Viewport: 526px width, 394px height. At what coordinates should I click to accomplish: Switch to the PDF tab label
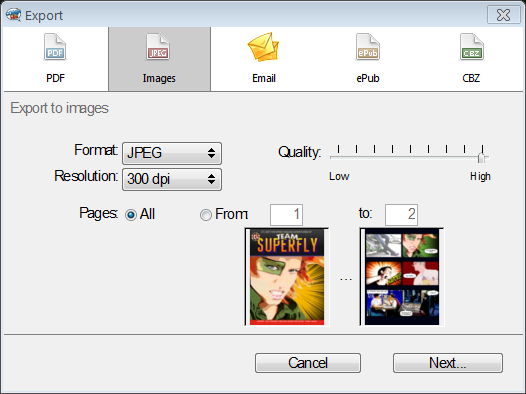(x=55, y=78)
